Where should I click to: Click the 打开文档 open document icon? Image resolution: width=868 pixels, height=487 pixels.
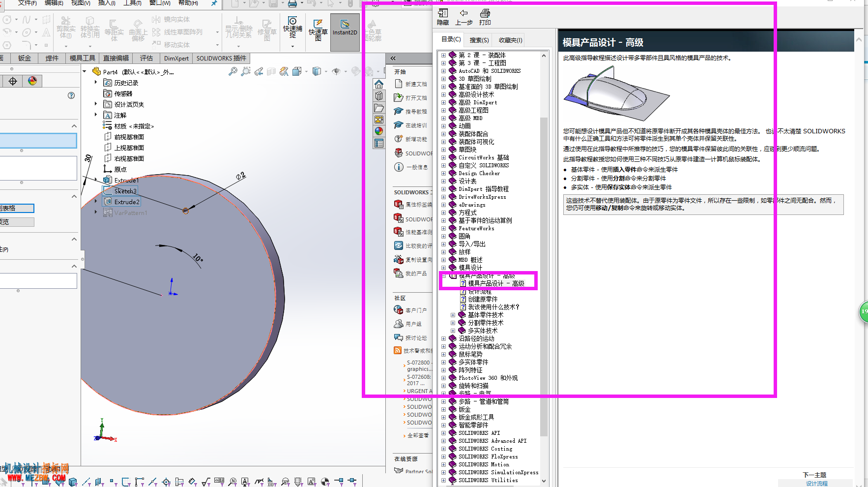coord(399,98)
